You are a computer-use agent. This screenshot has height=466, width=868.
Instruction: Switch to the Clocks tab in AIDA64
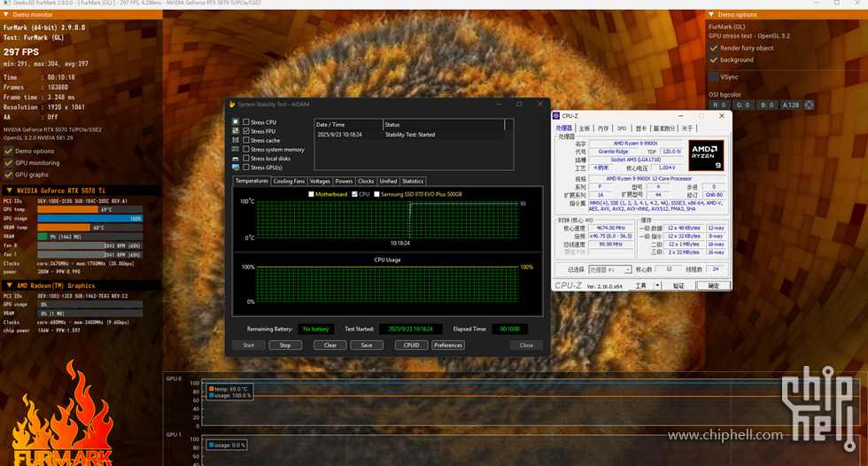coord(366,181)
